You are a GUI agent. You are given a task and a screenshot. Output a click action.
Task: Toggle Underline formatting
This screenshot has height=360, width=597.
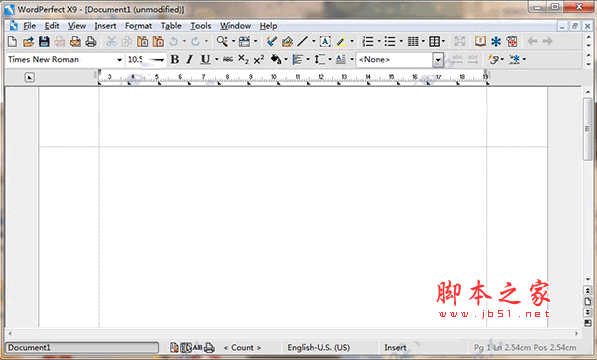pos(205,59)
